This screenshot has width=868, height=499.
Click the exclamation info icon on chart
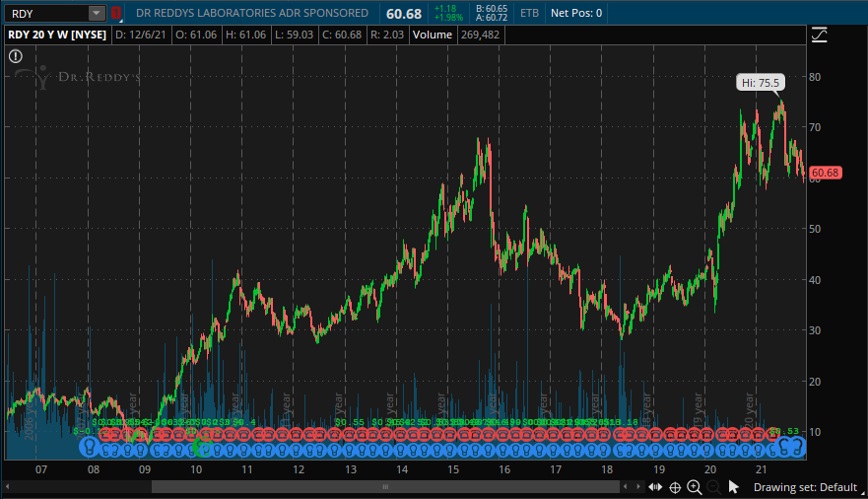tap(16, 56)
